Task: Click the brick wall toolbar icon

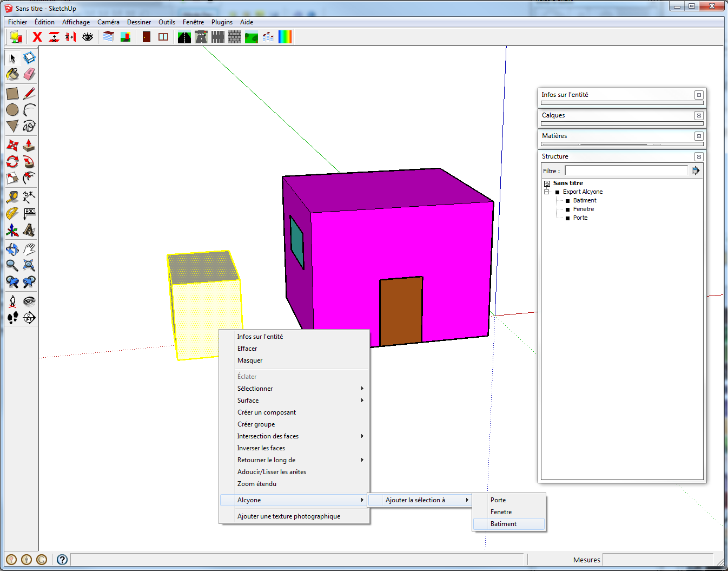Action: click(235, 37)
